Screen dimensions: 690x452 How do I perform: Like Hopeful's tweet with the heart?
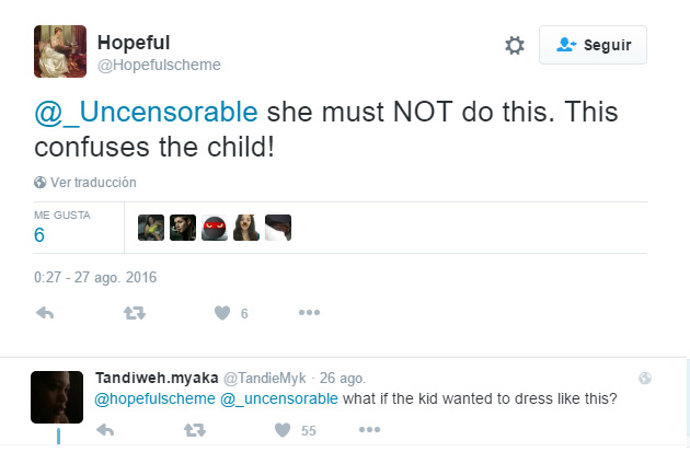(222, 313)
